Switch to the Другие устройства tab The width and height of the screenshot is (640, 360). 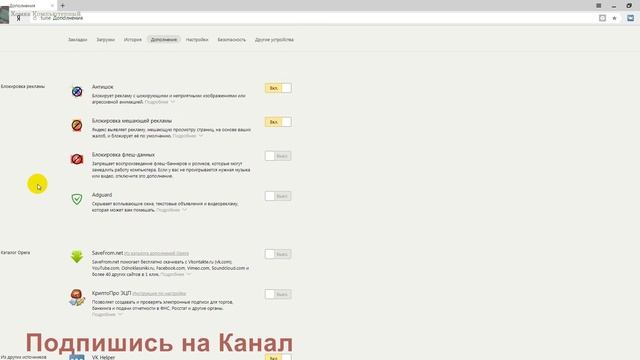[274, 40]
